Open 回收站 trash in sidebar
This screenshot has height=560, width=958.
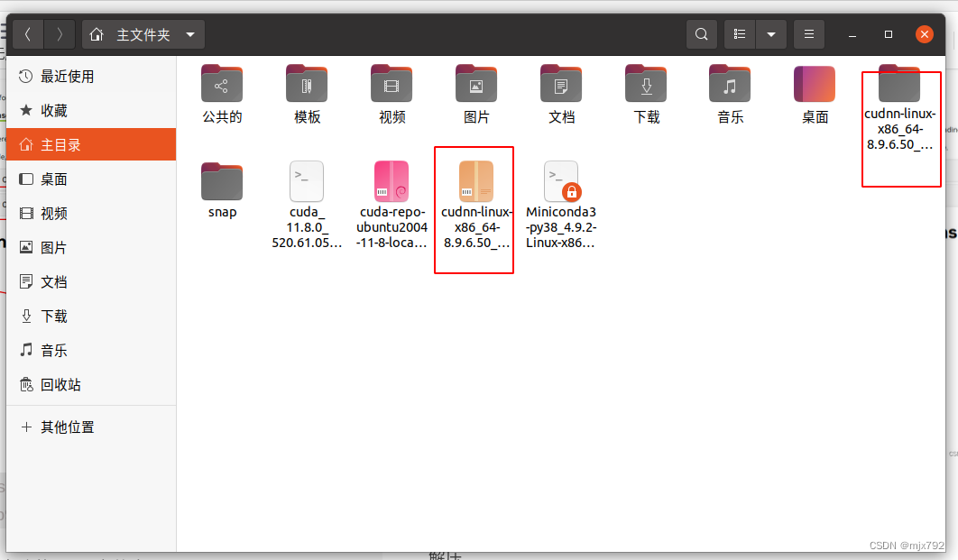coord(92,384)
